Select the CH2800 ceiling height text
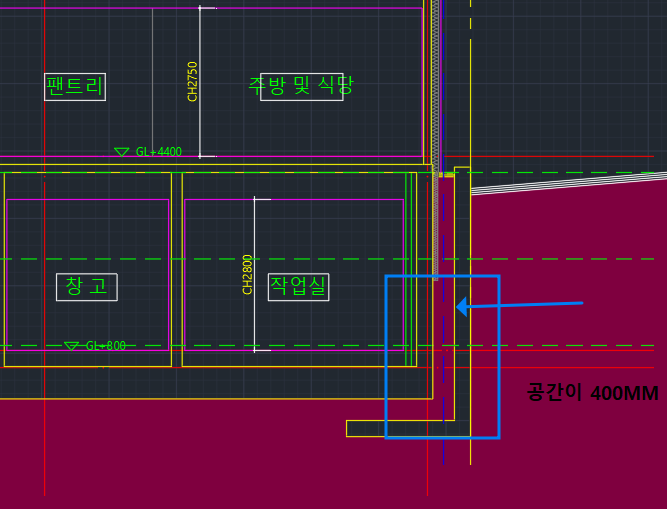This screenshot has height=509, width=667. click(248, 274)
